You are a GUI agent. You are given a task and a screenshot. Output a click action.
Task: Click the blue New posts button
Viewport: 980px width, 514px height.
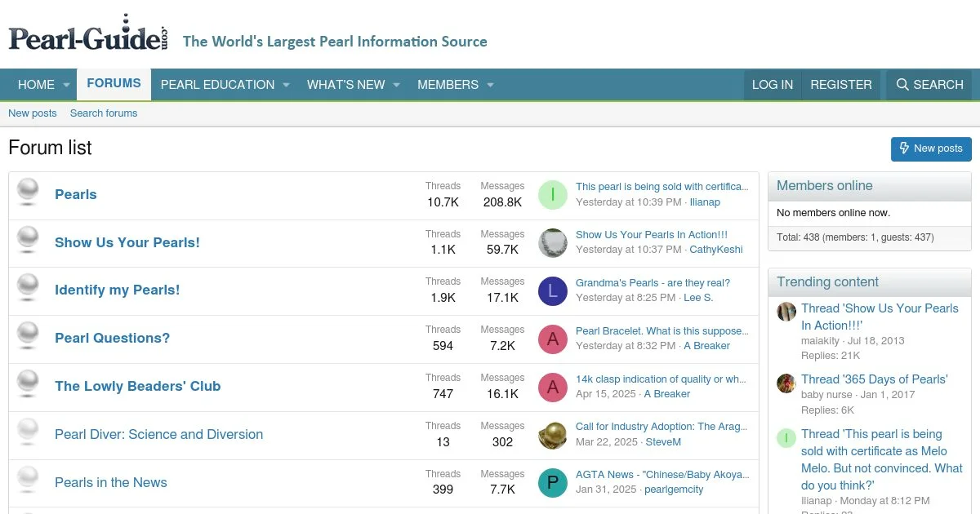pyautogui.click(x=931, y=148)
